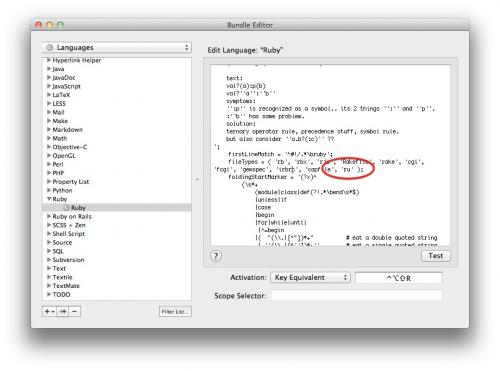Expand the Mail bundle
Screen dimensions: 500x371
click(x=49, y=112)
